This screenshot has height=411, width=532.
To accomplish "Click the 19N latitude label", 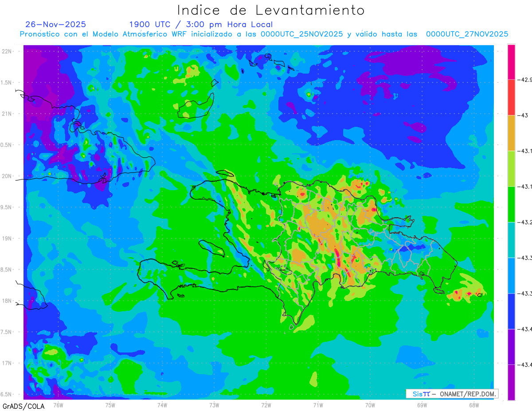I will click(x=7, y=238).
